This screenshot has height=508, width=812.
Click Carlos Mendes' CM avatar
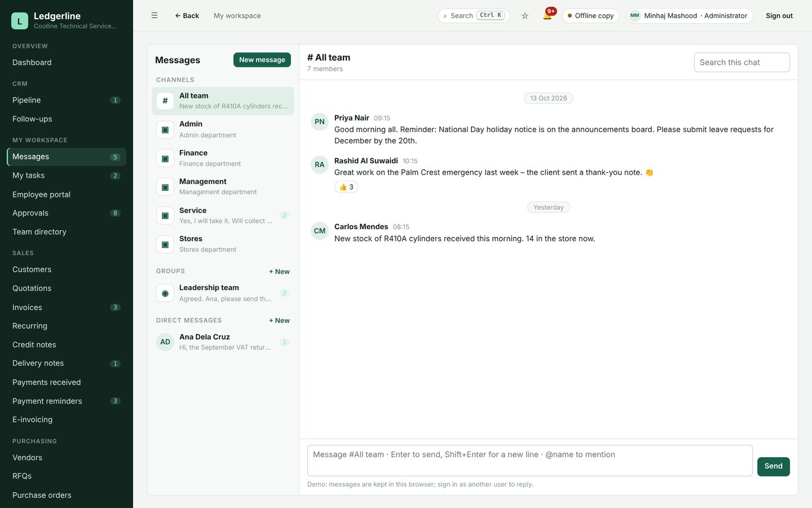pyautogui.click(x=320, y=231)
